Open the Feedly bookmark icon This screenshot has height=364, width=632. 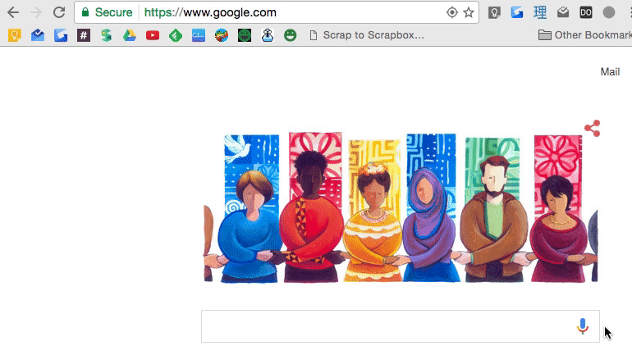pyautogui.click(x=176, y=35)
